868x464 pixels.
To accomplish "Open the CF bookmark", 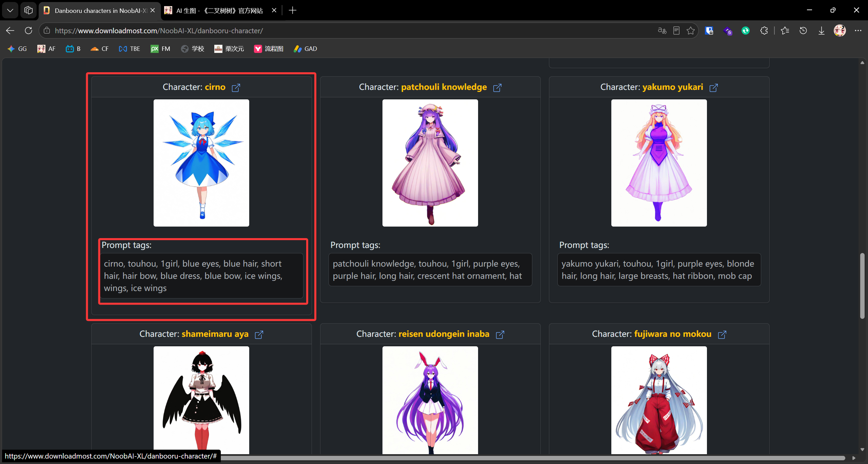I will click(x=99, y=49).
